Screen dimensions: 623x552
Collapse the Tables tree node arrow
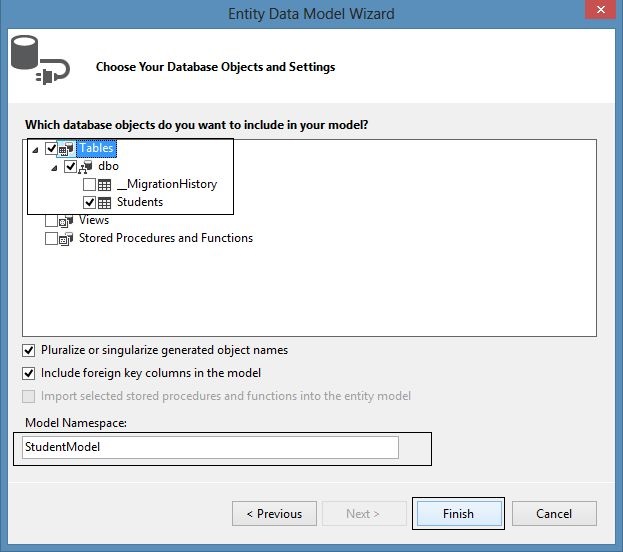point(35,150)
